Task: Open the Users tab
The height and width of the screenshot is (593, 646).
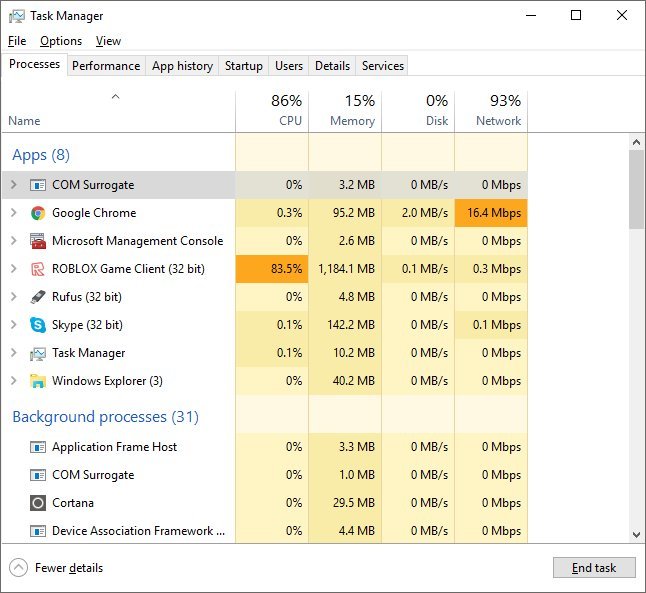Action: [289, 66]
